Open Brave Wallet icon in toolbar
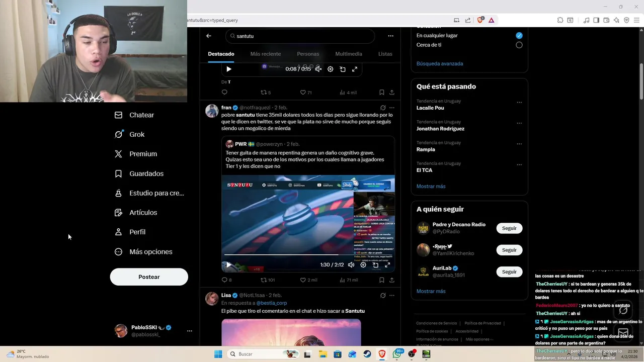This screenshot has width=644, height=362. (606, 20)
